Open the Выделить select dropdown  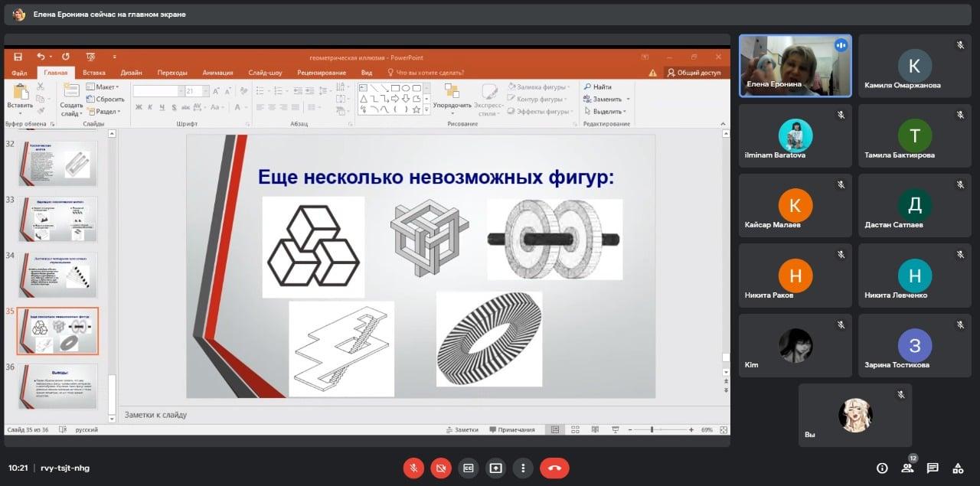606,111
